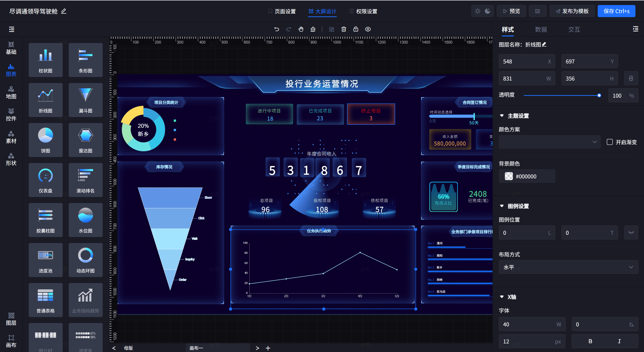Edit the layer name pencil icon
Image resolution: width=644 pixels, height=352 pixels.
pos(544,45)
